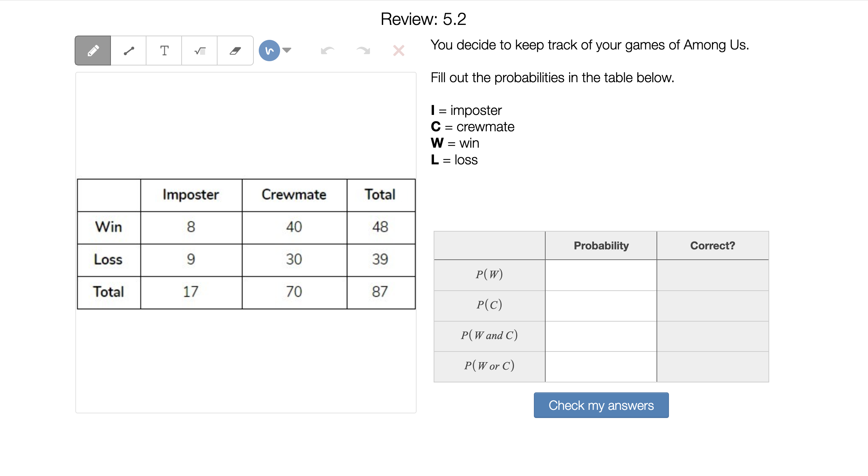Image resolution: width=868 pixels, height=476 pixels.
Task: Select the line tool
Action: (x=128, y=51)
